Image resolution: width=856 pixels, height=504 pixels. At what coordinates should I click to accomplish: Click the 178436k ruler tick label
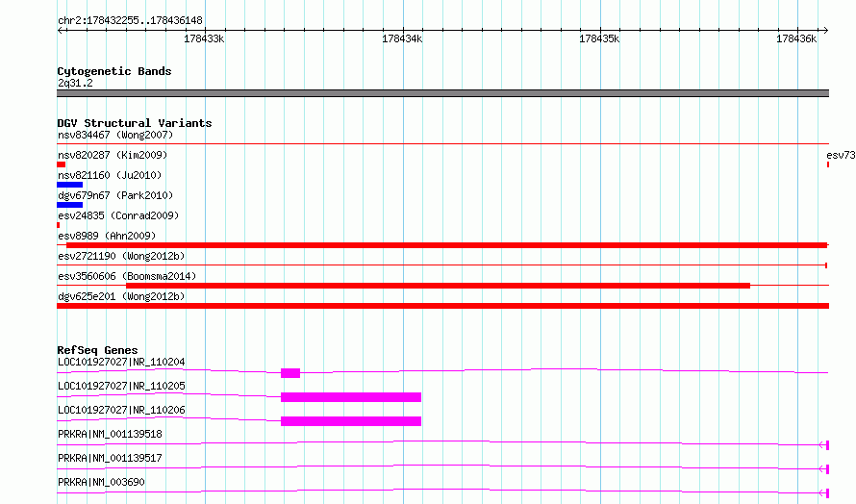[x=796, y=38]
